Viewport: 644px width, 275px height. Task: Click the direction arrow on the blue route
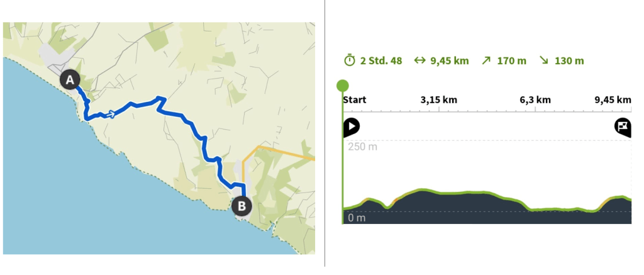pos(111,114)
